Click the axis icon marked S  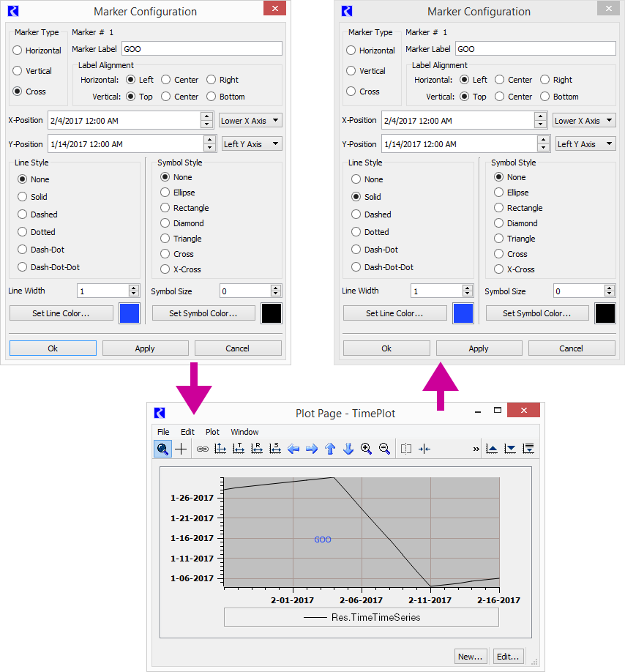pos(275,449)
